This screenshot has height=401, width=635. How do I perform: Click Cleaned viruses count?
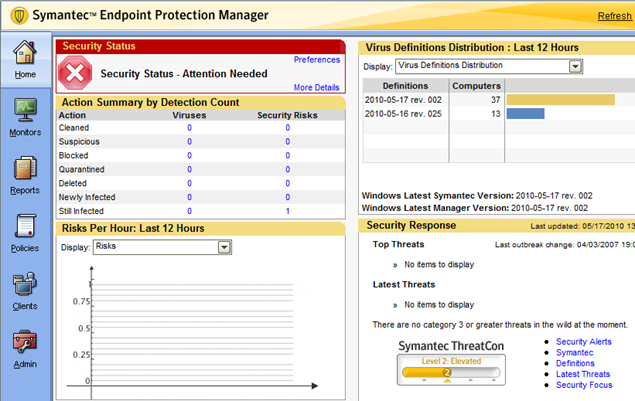[189, 128]
